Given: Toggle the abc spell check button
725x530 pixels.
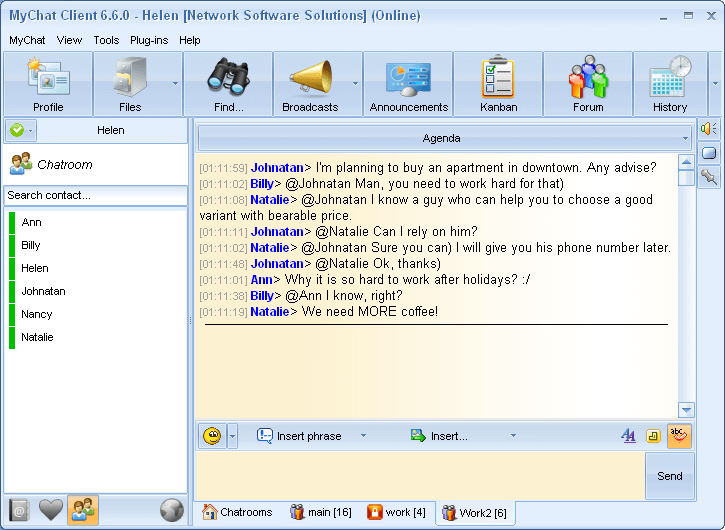Looking at the screenshot, I should [679, 436].
